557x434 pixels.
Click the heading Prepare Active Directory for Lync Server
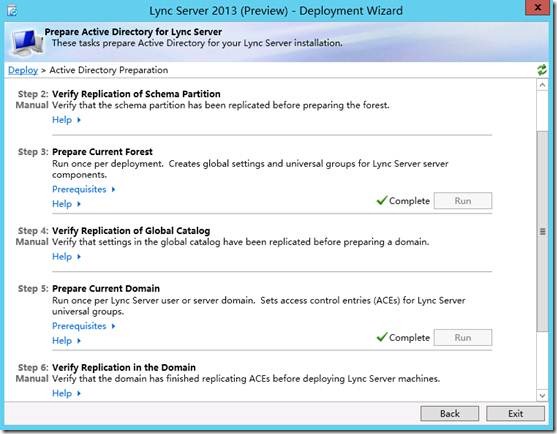[133, 32]
